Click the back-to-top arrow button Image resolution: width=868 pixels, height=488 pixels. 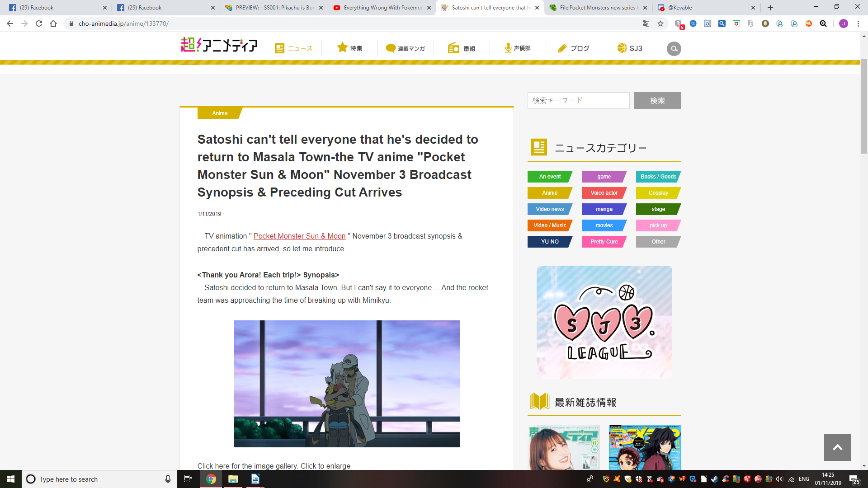(x=837, y=447)
